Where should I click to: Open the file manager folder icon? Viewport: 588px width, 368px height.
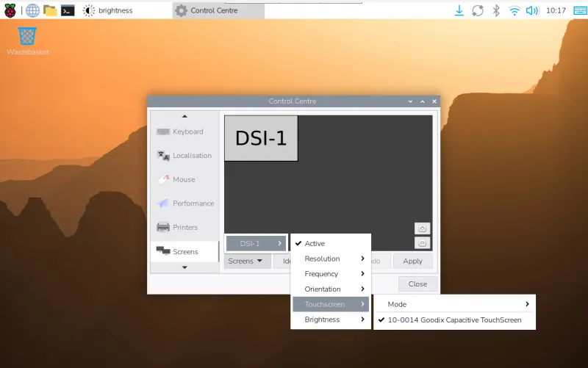coord(50,10)
